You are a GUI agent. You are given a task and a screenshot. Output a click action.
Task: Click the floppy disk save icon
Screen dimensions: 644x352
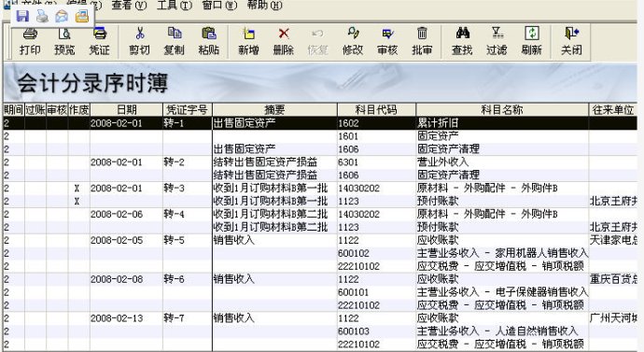[x=22, y=16]
